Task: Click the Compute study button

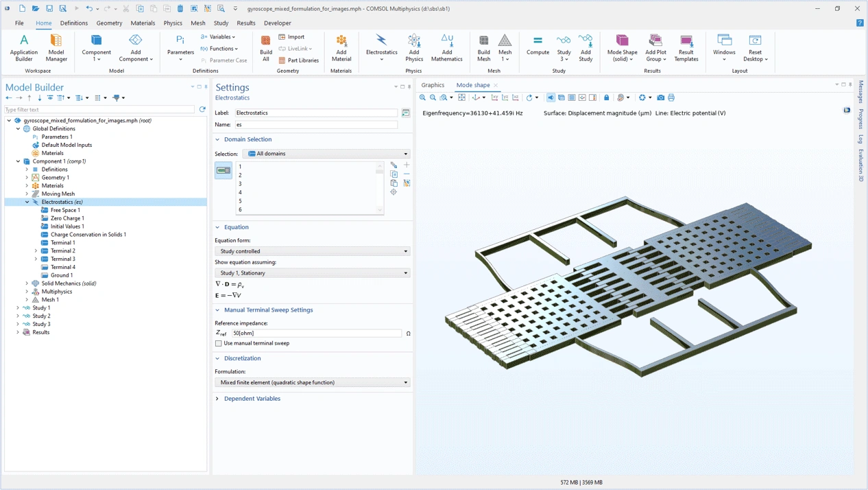Action: click(538, 47)
